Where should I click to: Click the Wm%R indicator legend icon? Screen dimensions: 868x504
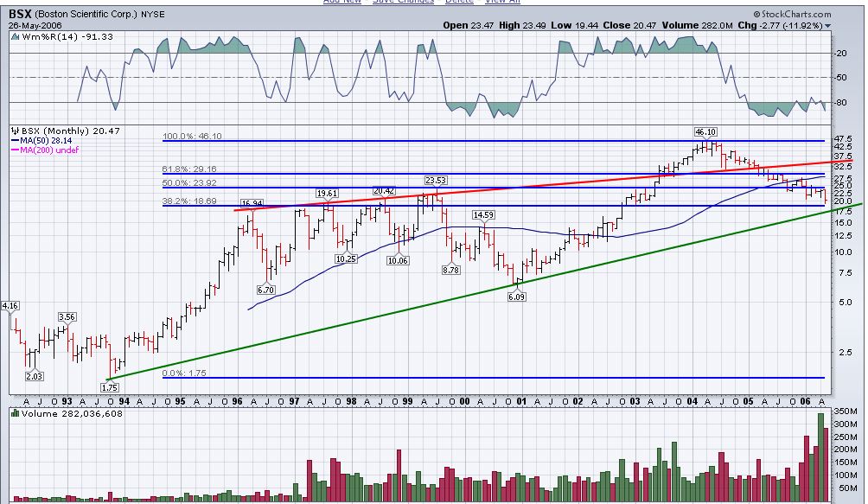16,36
